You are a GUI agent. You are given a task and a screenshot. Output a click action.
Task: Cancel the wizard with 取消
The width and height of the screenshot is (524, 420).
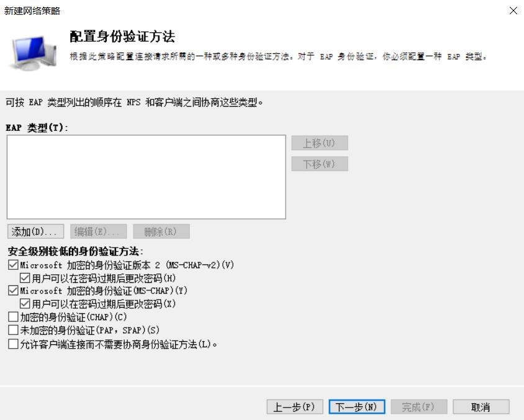(481, 406)
